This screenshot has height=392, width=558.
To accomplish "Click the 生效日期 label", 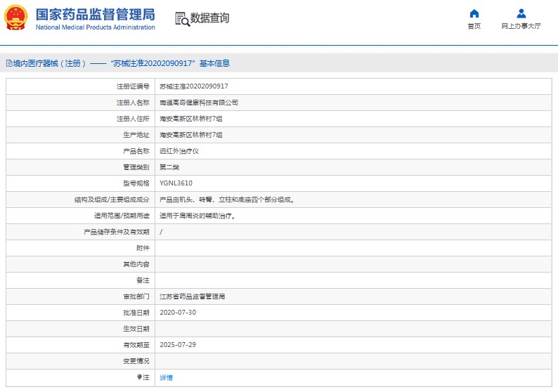I will pyautogui.click(x=136, y=329).
